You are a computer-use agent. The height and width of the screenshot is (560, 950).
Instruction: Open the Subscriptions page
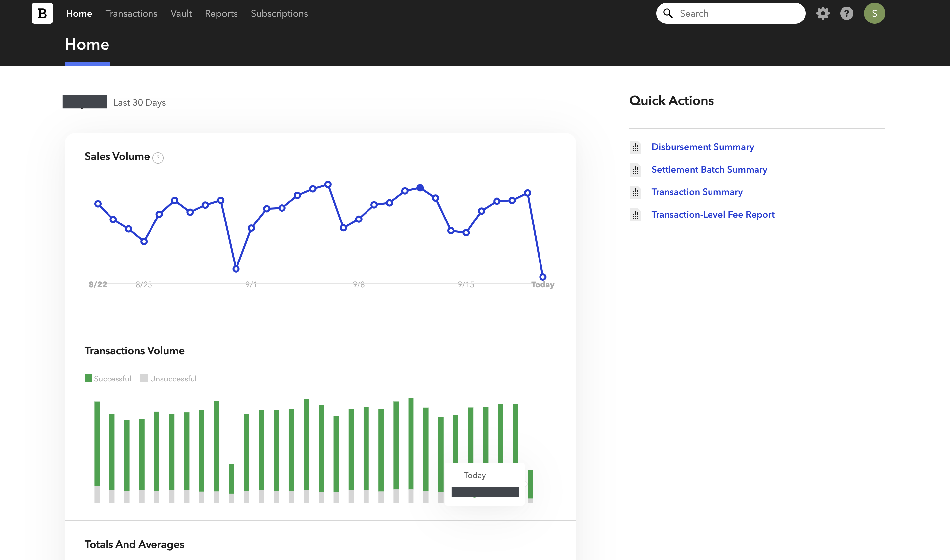279,14
